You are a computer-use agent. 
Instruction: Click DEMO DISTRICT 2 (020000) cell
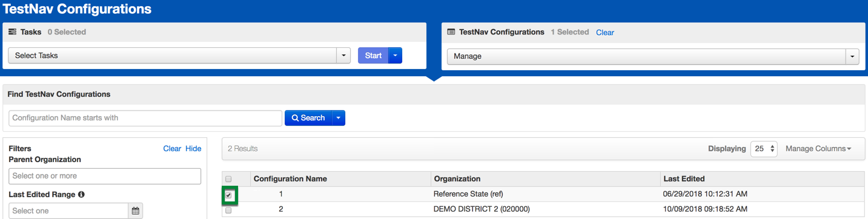click(x=482, y=209)
